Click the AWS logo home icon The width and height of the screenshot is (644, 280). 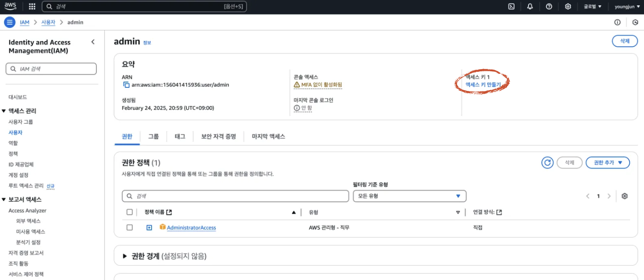[x=10, y=6]
